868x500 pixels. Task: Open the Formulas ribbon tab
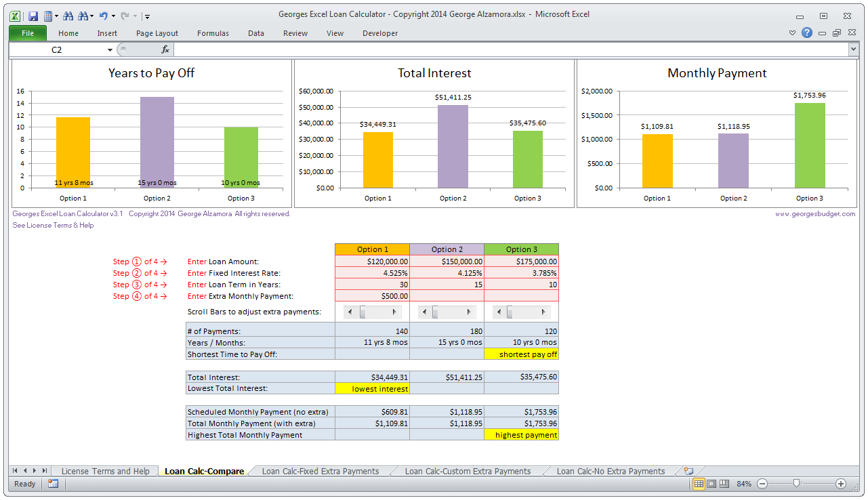click(213, 33)
